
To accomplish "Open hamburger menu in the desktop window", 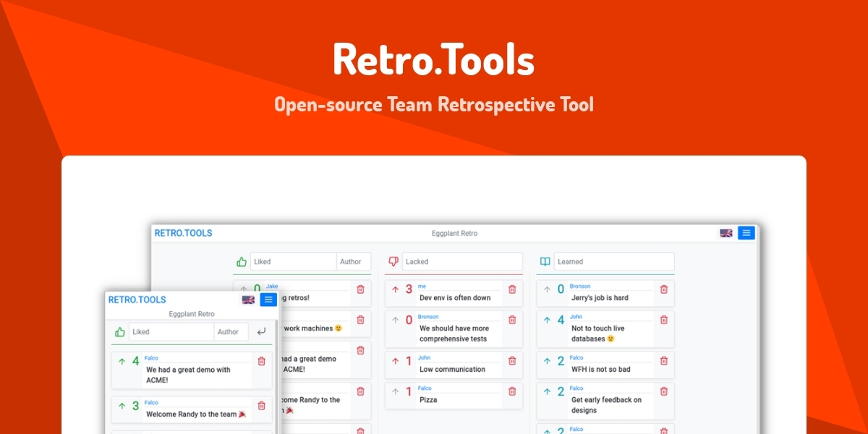I will [x=746, y=233].
